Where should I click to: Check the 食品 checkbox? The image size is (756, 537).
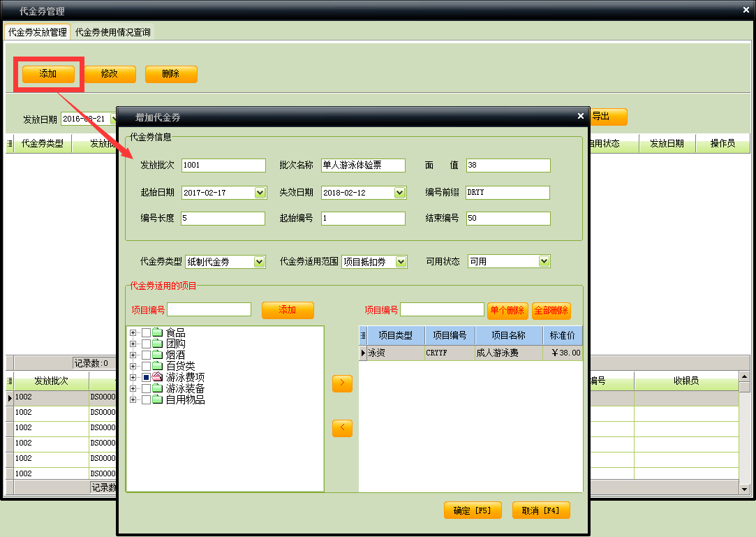146,333
